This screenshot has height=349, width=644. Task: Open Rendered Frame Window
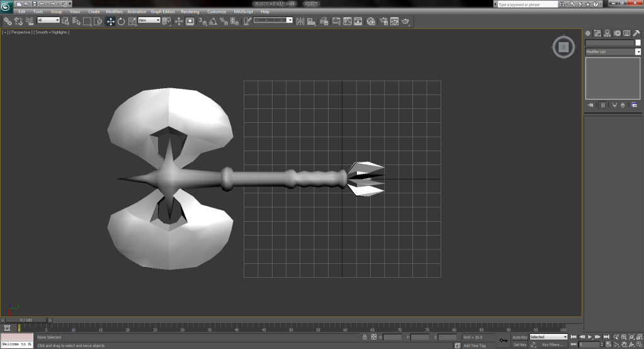(x=394, y=21)
